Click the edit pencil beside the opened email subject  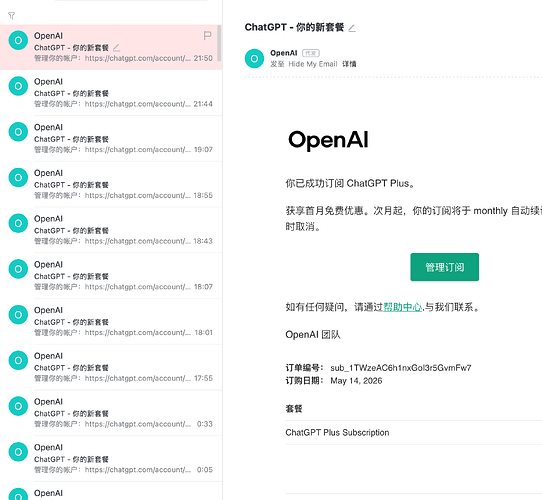click(352, 28)
